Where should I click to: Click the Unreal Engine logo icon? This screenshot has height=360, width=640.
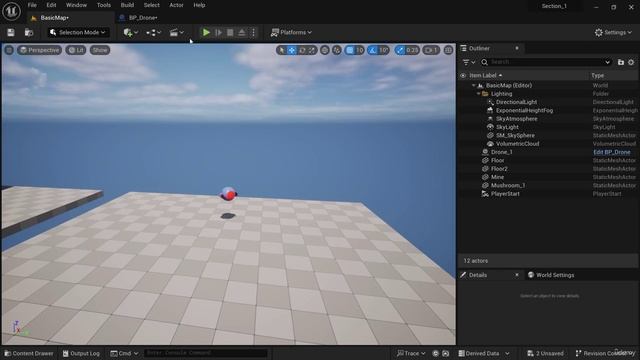click(x=11, y=11)
